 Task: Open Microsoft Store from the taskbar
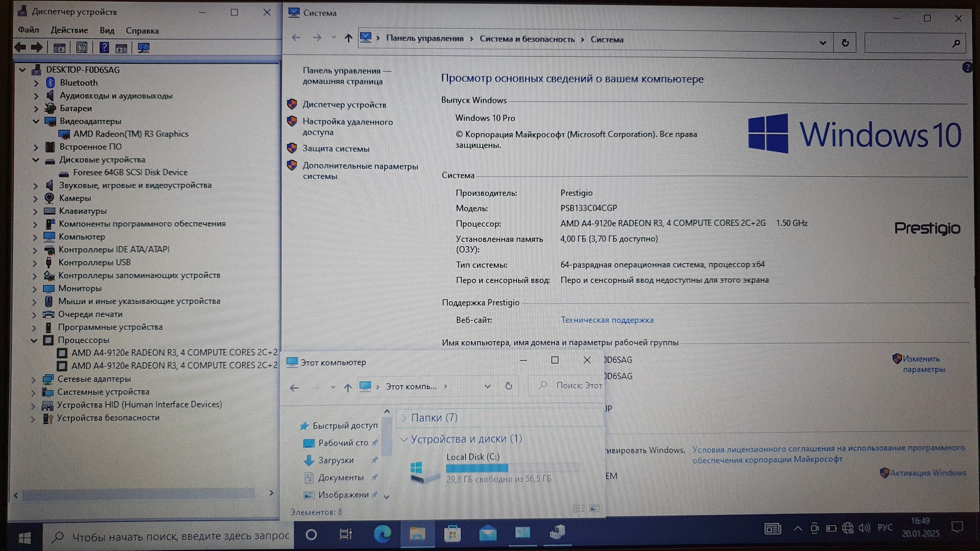click(x=452, y=533)
